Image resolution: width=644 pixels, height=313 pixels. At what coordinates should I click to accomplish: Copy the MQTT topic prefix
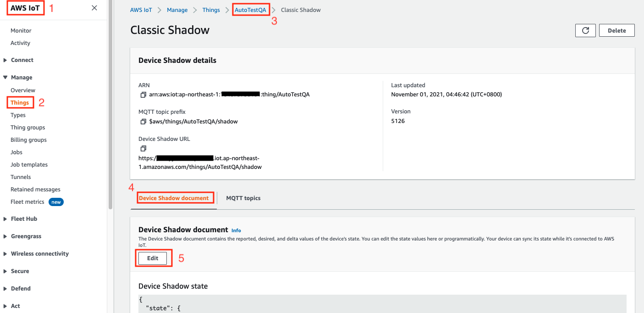(x=143, y=122)
